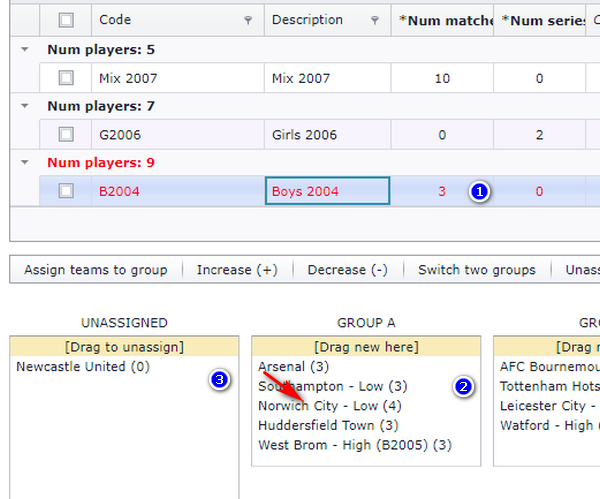Select Leicester City team in second group
The width and height of the screenshot is (600, 499).
pyautogui.click(x=549, y=406)
